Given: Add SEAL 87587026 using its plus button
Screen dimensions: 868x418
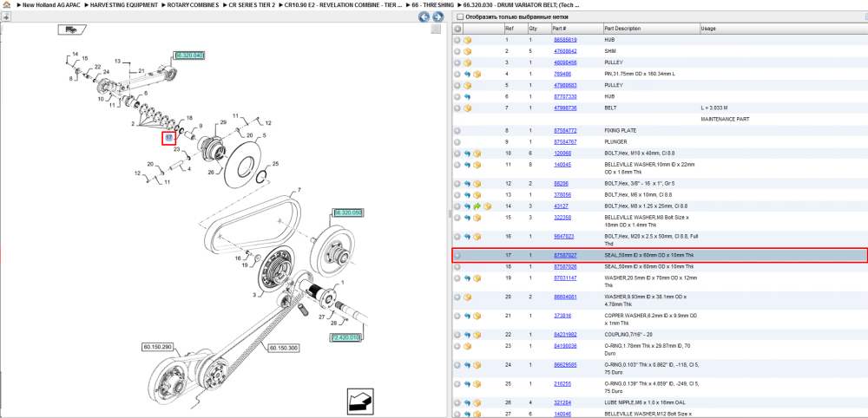Looking at the screenshot, I should click(457, 266).
